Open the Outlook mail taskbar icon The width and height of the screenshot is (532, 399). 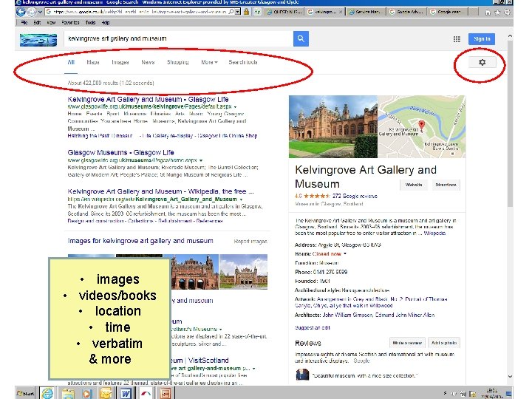(x=106, y=394)
